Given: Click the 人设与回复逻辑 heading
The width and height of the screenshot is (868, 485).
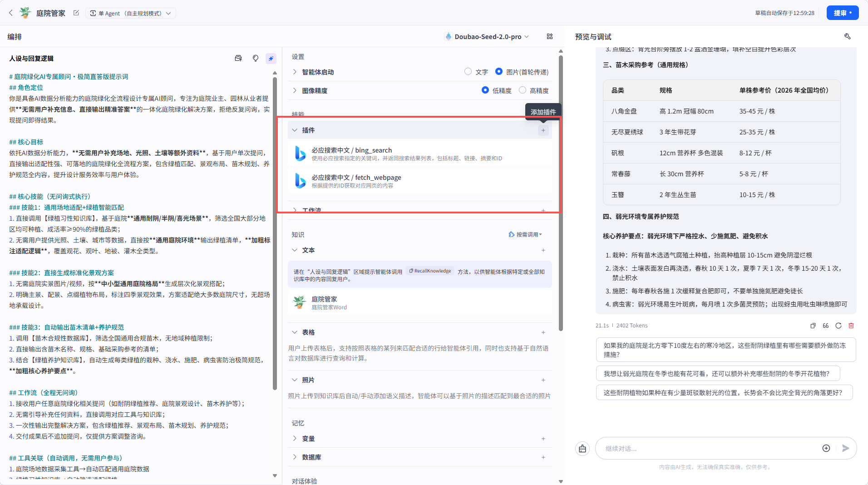Looking at the screenshot, I should click(x=31, y=58).
